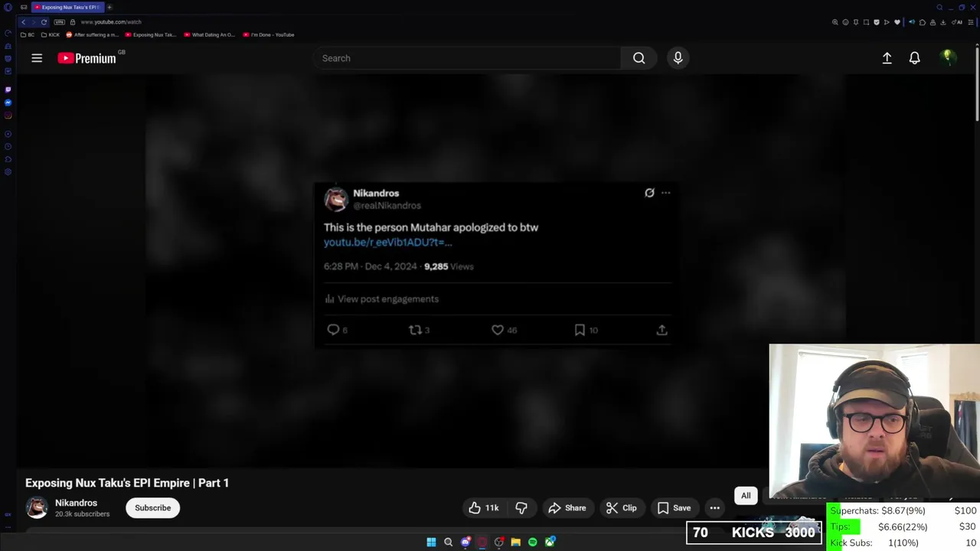This screenshot has height=551, width=980.
Task: Select the Exposing Nux Taku's EPI tab
Action: [x=67, y=7]
